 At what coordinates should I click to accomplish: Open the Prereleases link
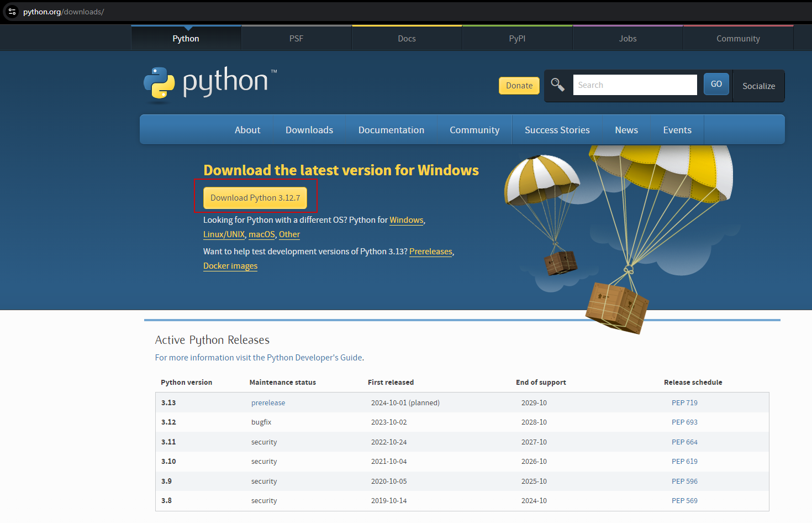[431, 252]
